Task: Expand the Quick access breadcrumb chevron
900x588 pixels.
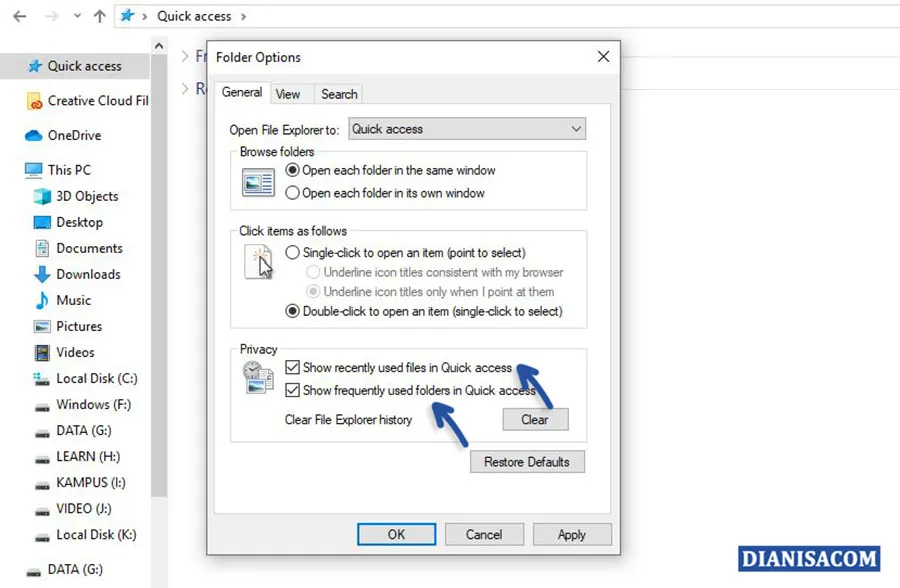Action: click(x=245, y=16)
